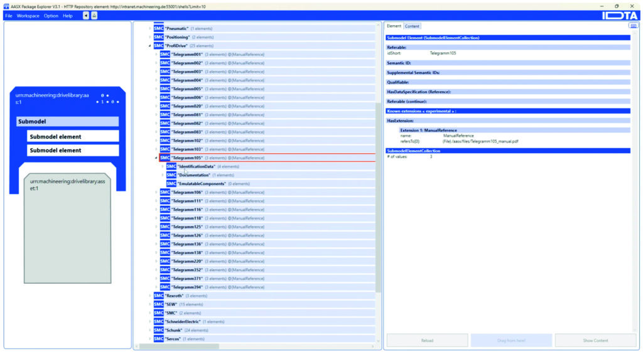Expand the Documentation node

(x=163, y=175)
